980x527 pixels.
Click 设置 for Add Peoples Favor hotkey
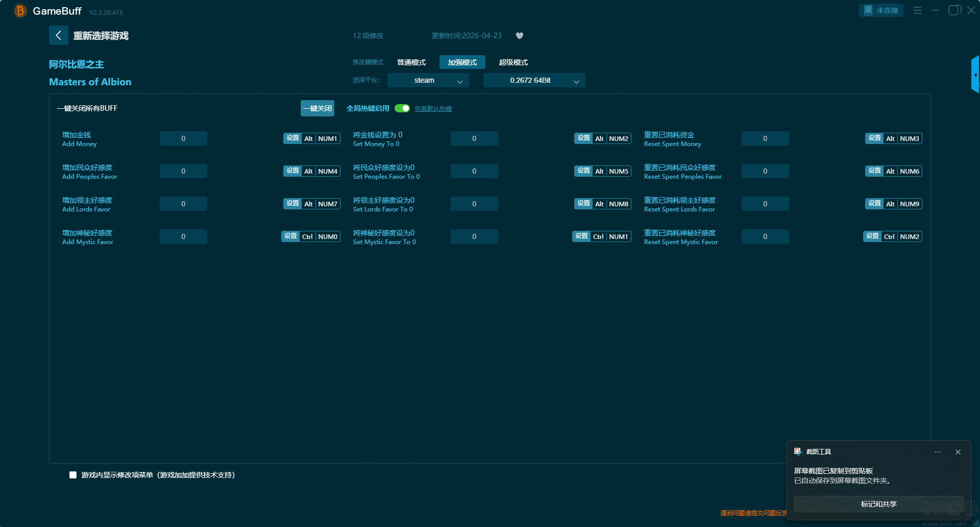[292, 171]
